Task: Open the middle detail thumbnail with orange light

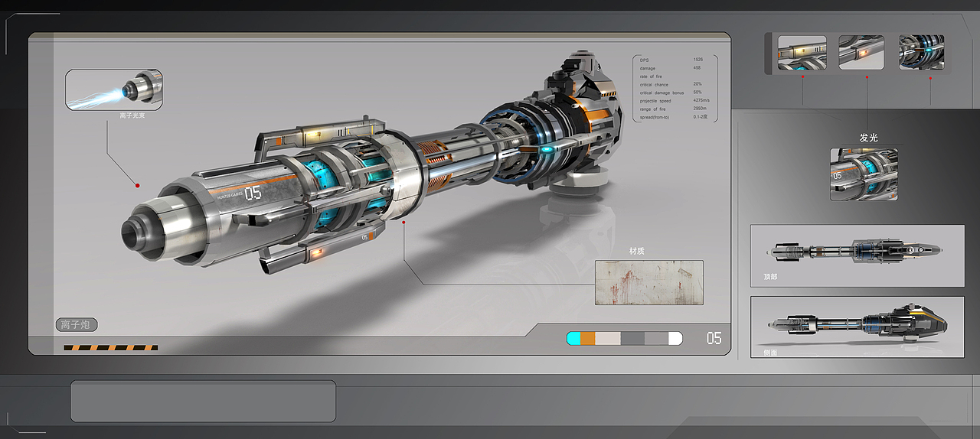Action: (x=861, y=53)
